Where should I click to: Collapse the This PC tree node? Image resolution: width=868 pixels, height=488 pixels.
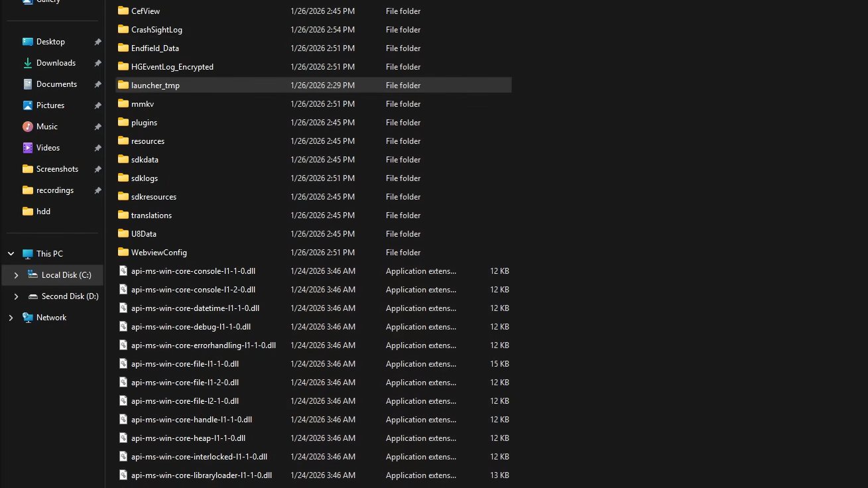tap(11, 254)
